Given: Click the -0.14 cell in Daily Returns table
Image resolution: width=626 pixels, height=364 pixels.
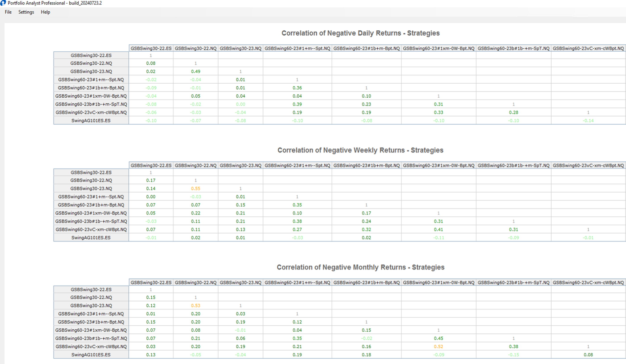Looking at the screenshot, I should [x=588, y=121].
